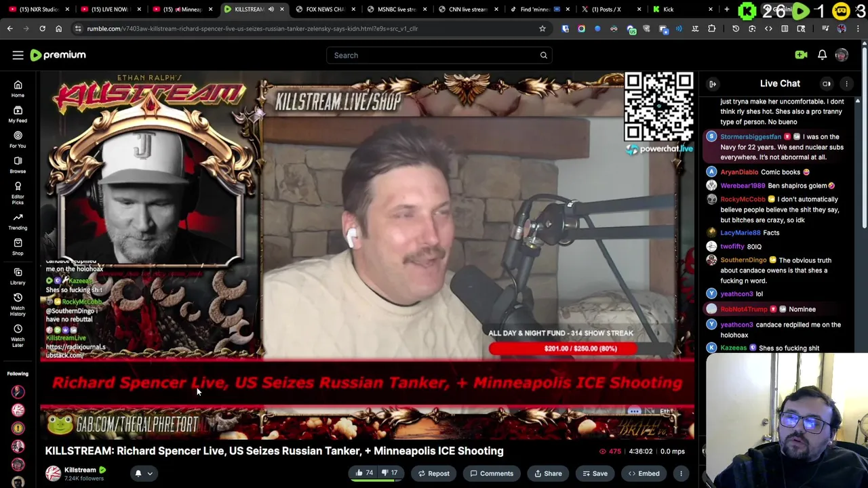Open Watch History in the sidebar
Screen dimensions: 868x488
click(x=18, y=304)
